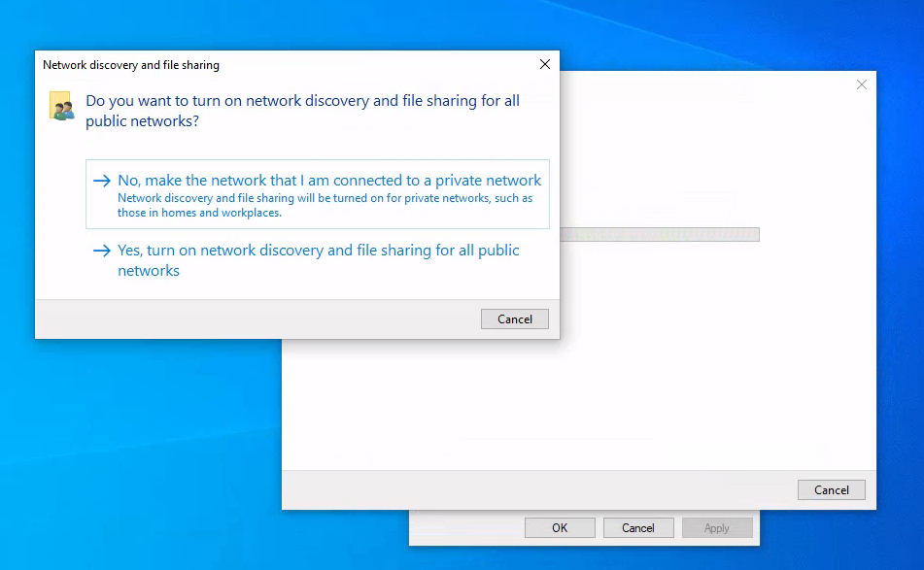Click the arrow icon beside the "No" option
The width and height of the screenshot is (924, 570).
[101, 181]
